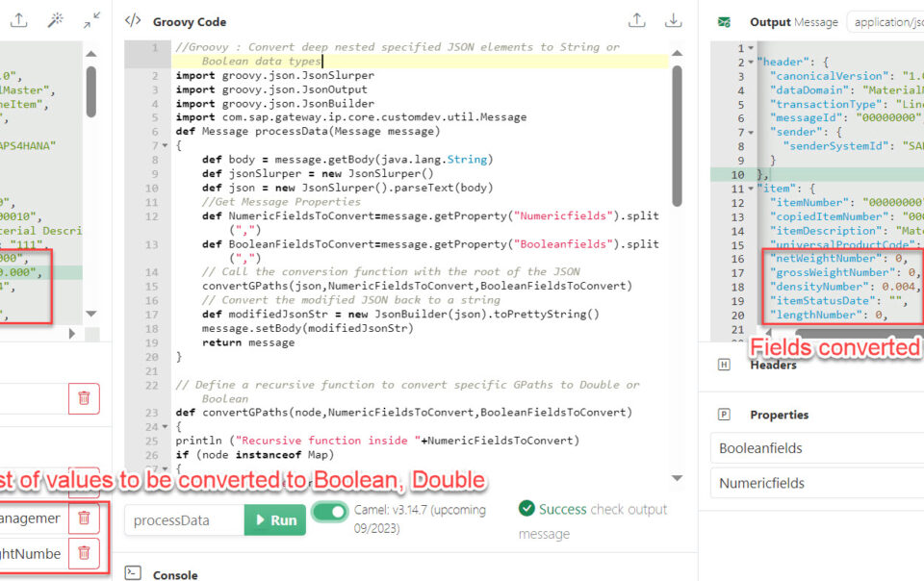Click the Numericfields property field in output
The height and width of the screenshot is (581, 924).
pyautogui.click(x=817, y=483)
